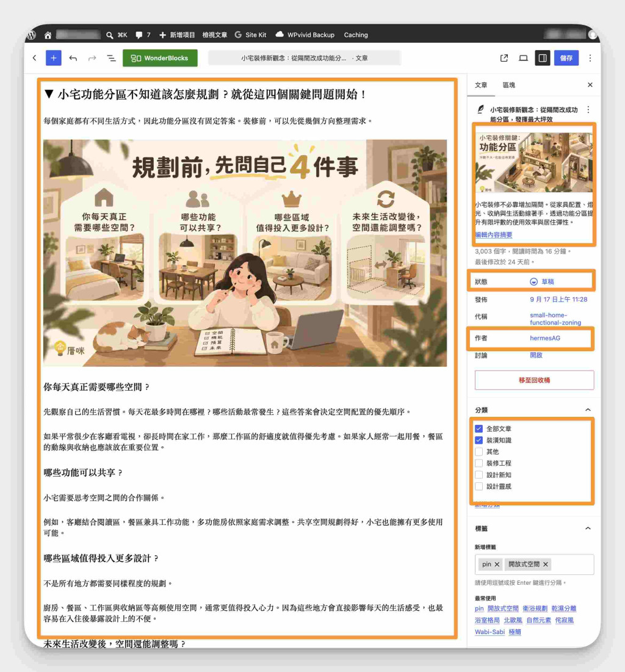Switch to the laptop preview icon
625x672 pixels.
pyautogui.click(x=524, y=58)
